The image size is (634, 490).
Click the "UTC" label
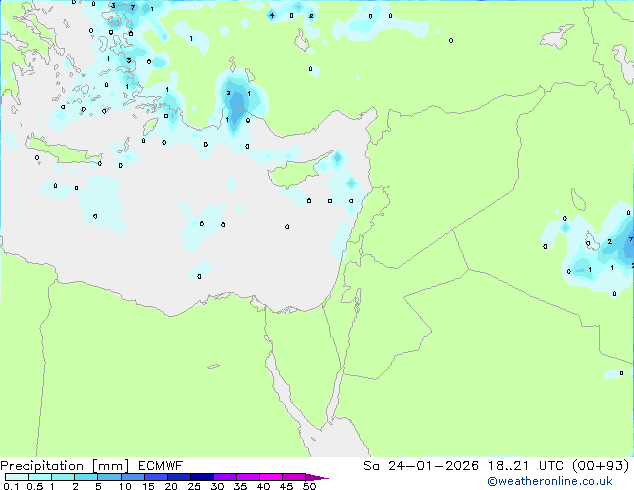(551, 466)
